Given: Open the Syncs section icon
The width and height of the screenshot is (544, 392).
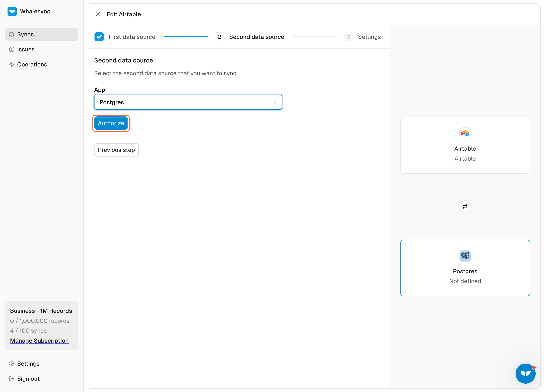Looking at the screenshot, I should (12, 34).
